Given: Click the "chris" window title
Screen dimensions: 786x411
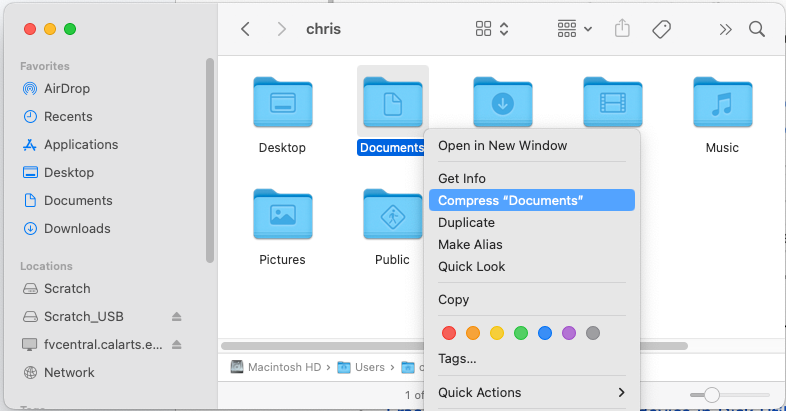Looking at the screenshot, I should pyautogui.click(x=323, y=29).
